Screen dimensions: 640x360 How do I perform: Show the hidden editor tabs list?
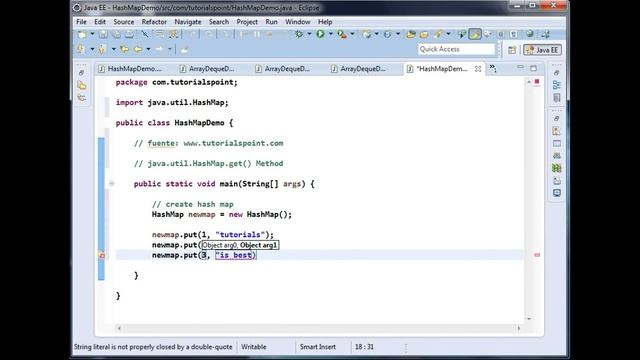coord(493,69)
